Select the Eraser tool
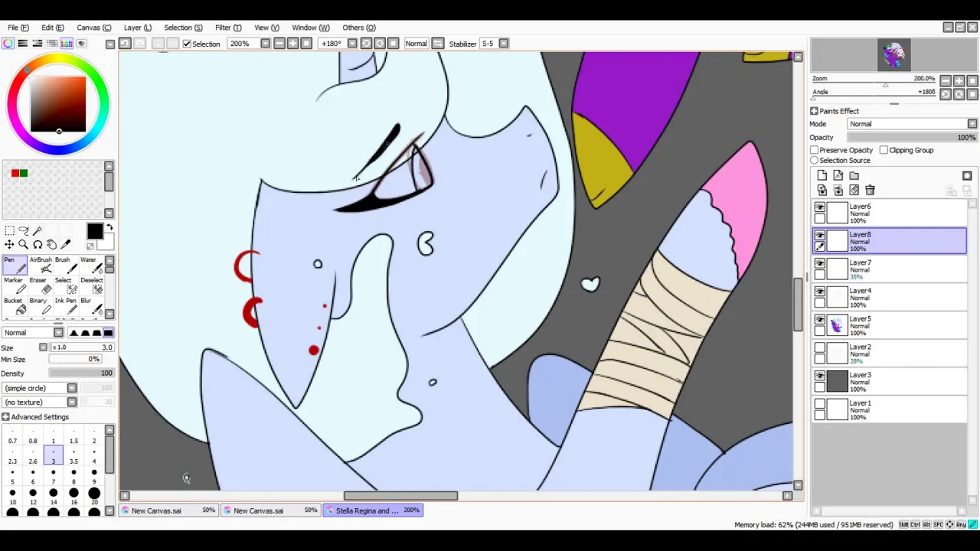The image size is (980, 551). (40, 285)
